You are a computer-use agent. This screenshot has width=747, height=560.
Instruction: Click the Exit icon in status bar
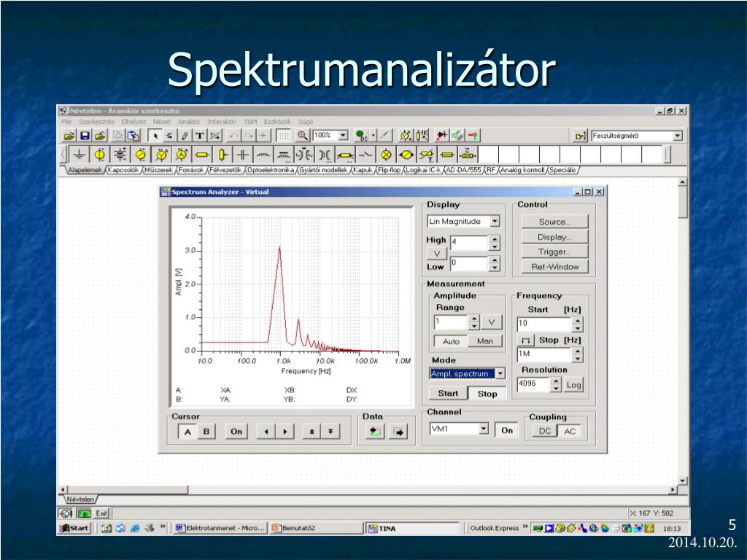click(101, 513)
